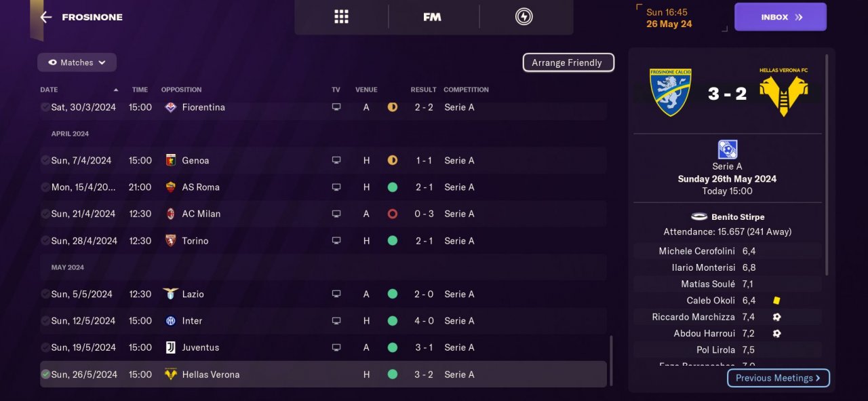Click the FM logo icon
868x401 pixels.
coord(432,17)
